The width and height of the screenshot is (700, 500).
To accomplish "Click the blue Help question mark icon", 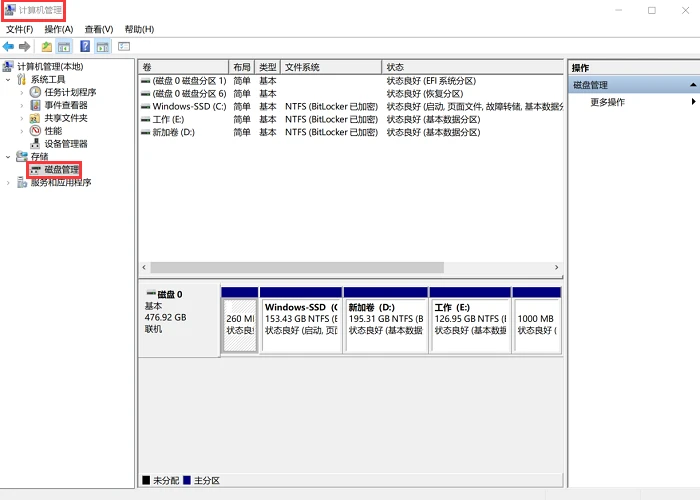I will tap(85, 46).
